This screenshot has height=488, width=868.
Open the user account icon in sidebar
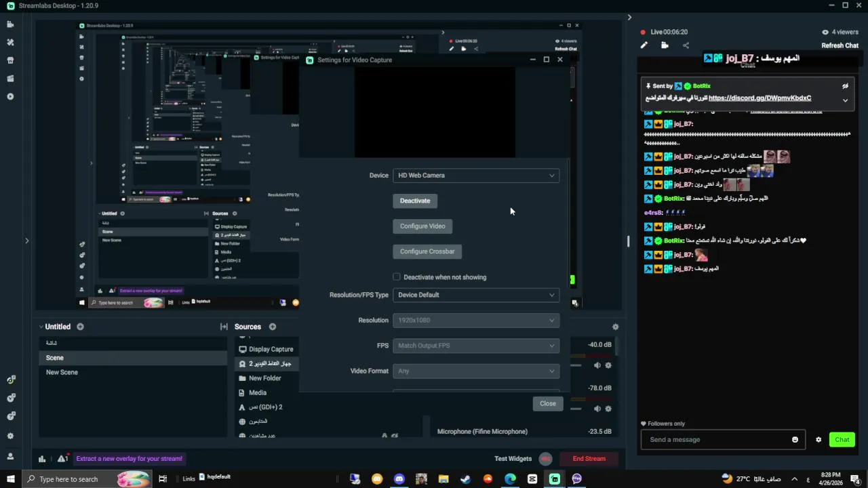[10, 456]
